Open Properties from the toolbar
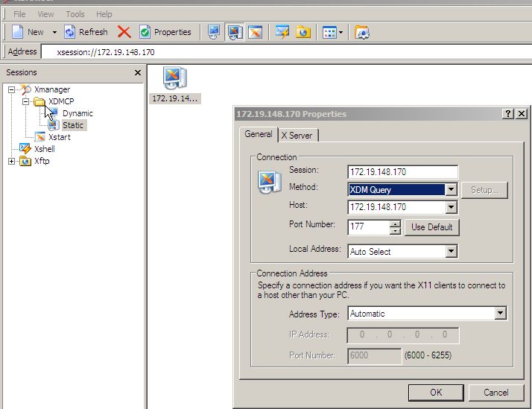Viewport: 532px width, 409px height. pyautogui.click(x=165, y=32)
